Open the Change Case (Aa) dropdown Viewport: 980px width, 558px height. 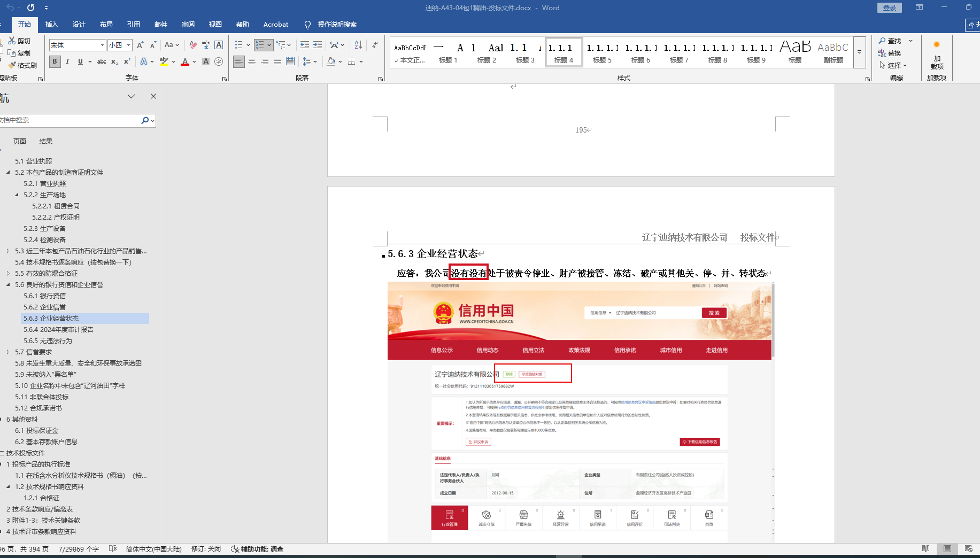point(172,45)
